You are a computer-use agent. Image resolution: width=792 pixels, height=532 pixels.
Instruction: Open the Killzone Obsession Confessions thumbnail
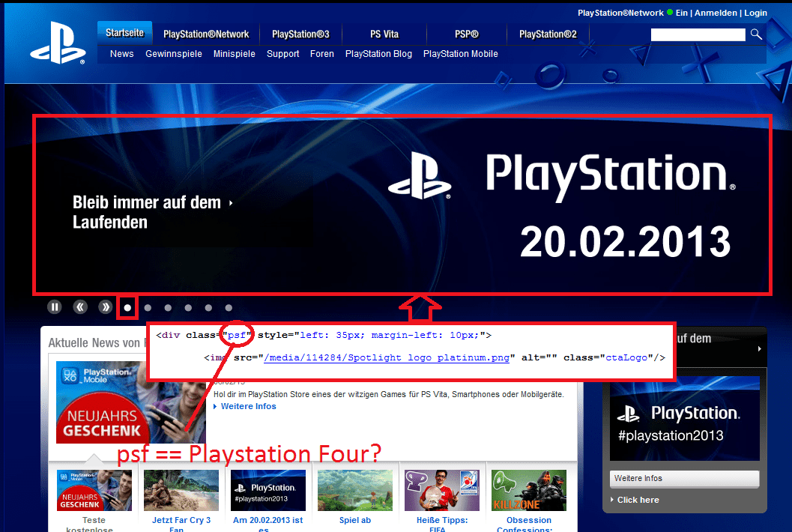pyautogui.click(x=529, y=490)
